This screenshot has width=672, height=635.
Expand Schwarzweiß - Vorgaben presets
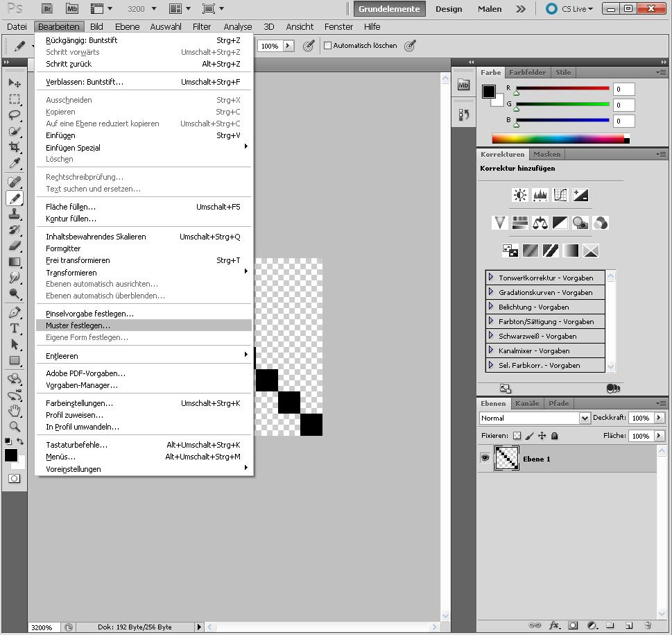click(x=490, y=336)
